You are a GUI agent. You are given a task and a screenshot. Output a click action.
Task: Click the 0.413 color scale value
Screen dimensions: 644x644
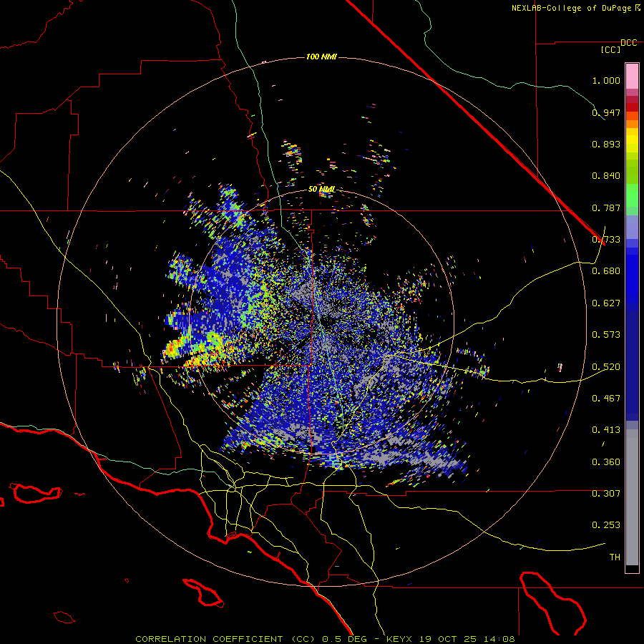[606, 430]
